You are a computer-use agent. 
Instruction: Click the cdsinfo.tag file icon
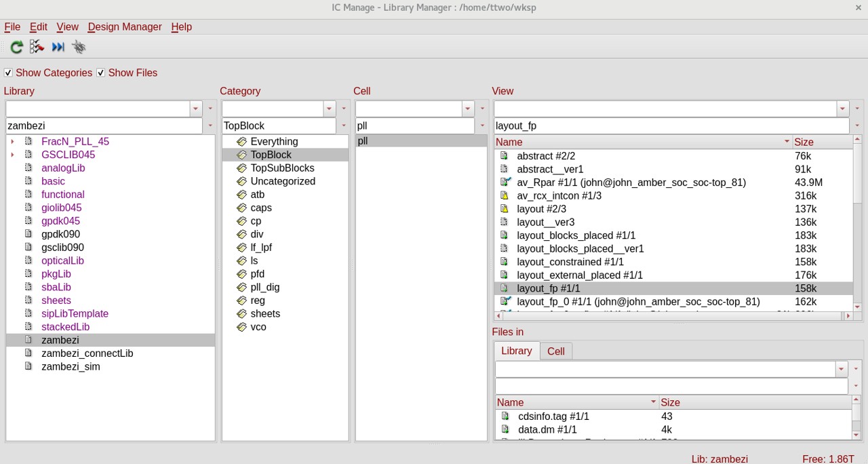pos(505,417)
